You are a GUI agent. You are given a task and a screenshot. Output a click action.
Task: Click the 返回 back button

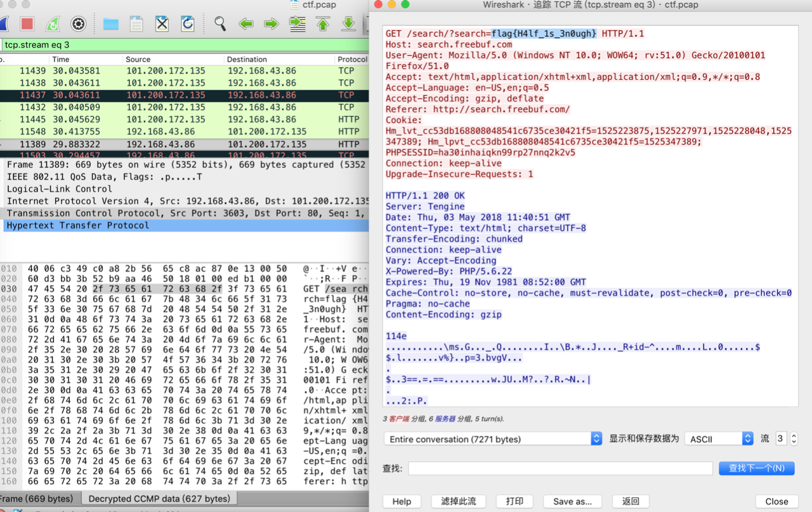pos(631,501)
